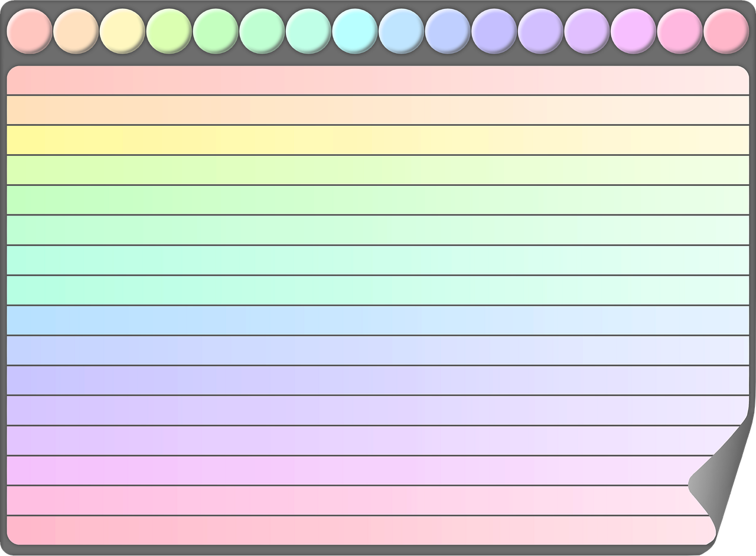Screen dimensions: 756x556
Task: Select the bright cyan circle
Action: tap(354, 31)
